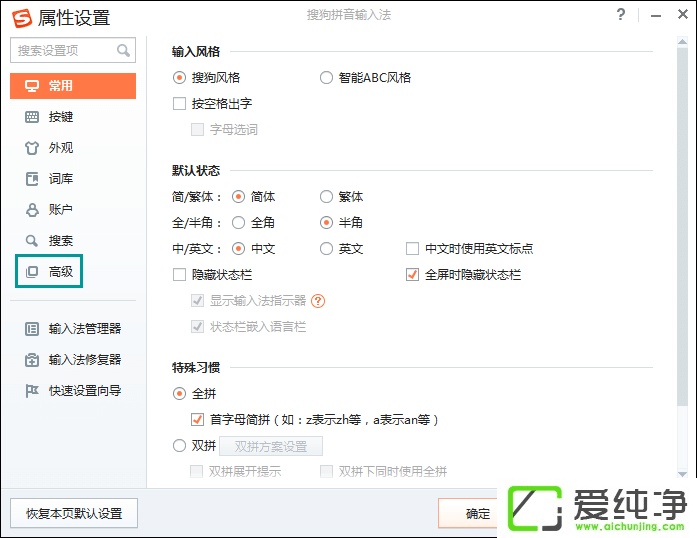The height and width of the screenshot is (538, 697).
Task: Toggle 全屏时隐藏状态栏 checkbox
Action: tap(412, 275)
